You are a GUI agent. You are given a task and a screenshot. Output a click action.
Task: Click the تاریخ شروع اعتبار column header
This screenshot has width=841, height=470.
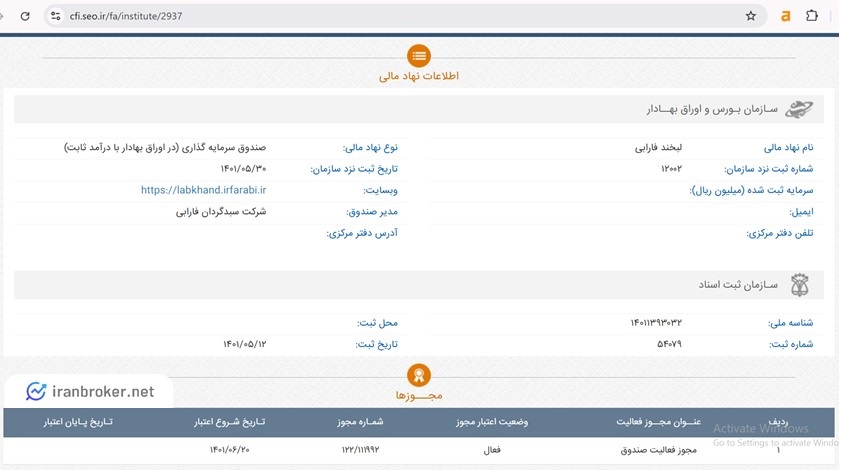(230, 422)
